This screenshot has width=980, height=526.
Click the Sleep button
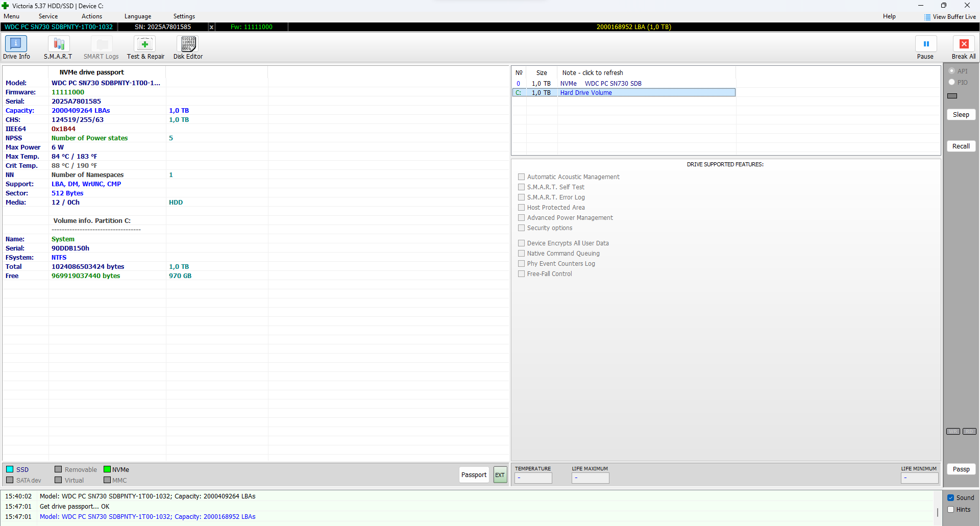point(961,115)
